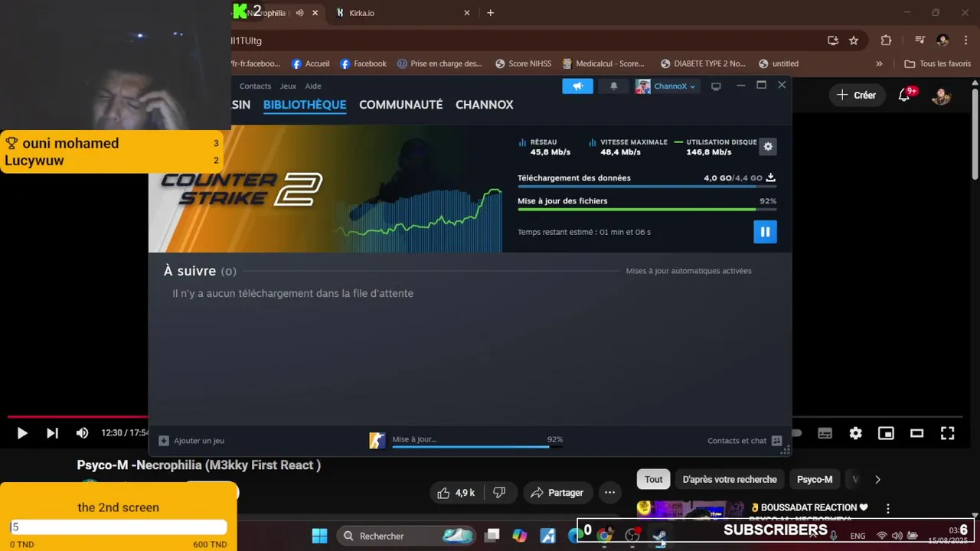Open the DIABETE TYPE 2 bookmark
The height and width of the screenshot is (551, 980).
pos(703,64)
